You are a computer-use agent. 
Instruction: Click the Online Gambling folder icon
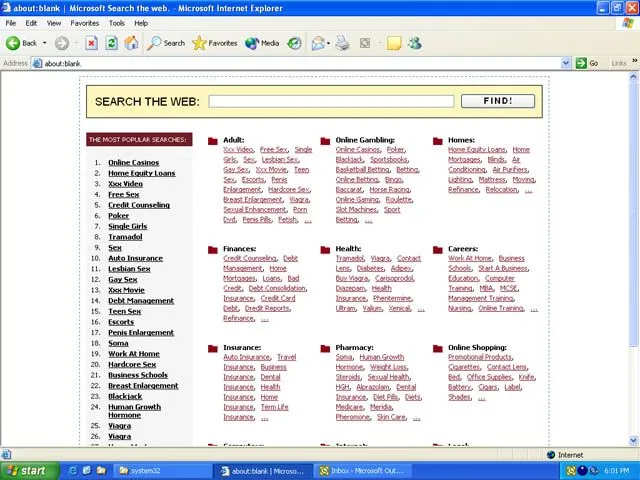[325, 141]
